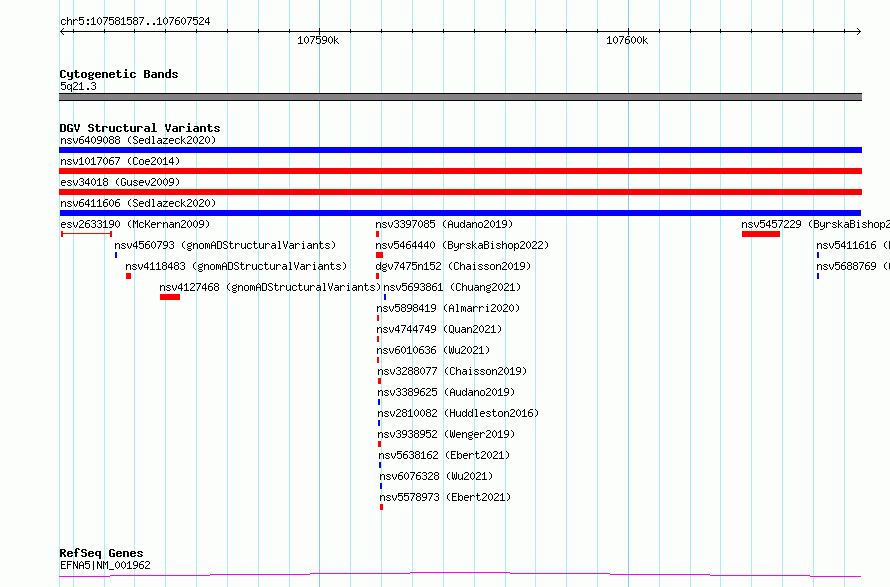
Task: Click the ruler's right arrowhead
Action: 858,32
